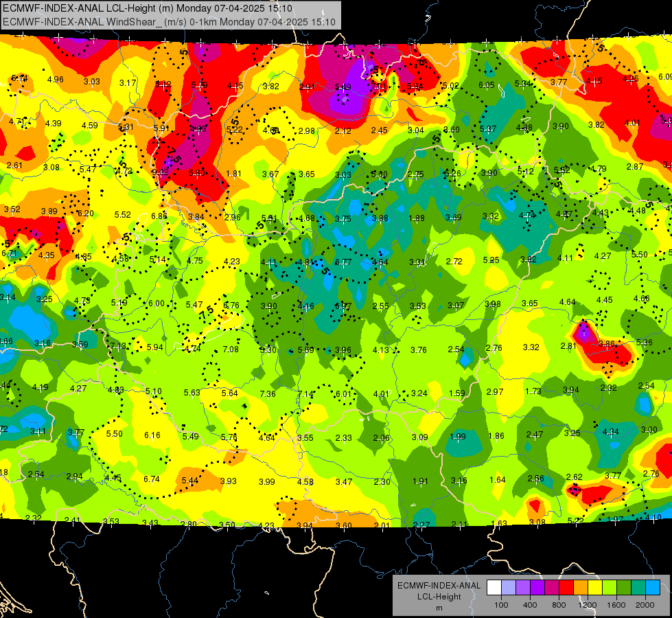Click the 1.99 wind shear value
The image size is (672, 618).
[458, 437]
